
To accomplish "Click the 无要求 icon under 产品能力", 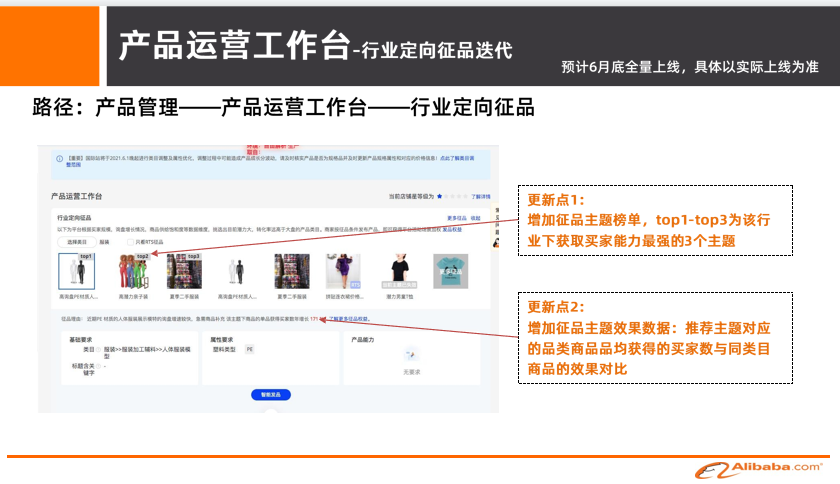I will pos(410,355).
